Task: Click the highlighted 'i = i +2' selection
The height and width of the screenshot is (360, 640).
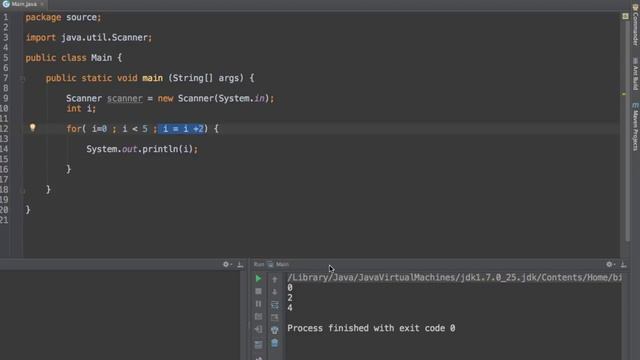Action: pyautogui.click(x=181, y=129)
